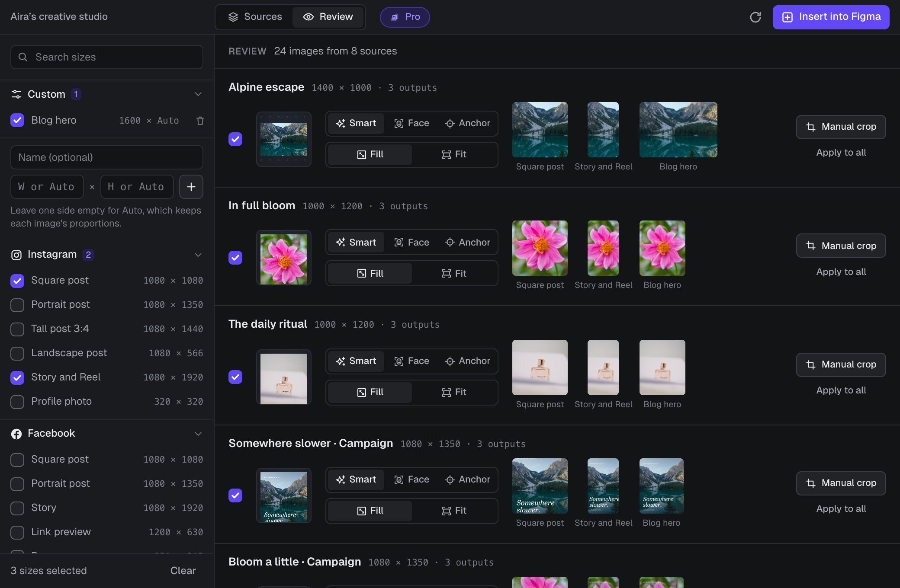This screenshot has height=588, width=900.
Task: Enable Instagram Portrait post size
Action: click(x=17, y=305)
